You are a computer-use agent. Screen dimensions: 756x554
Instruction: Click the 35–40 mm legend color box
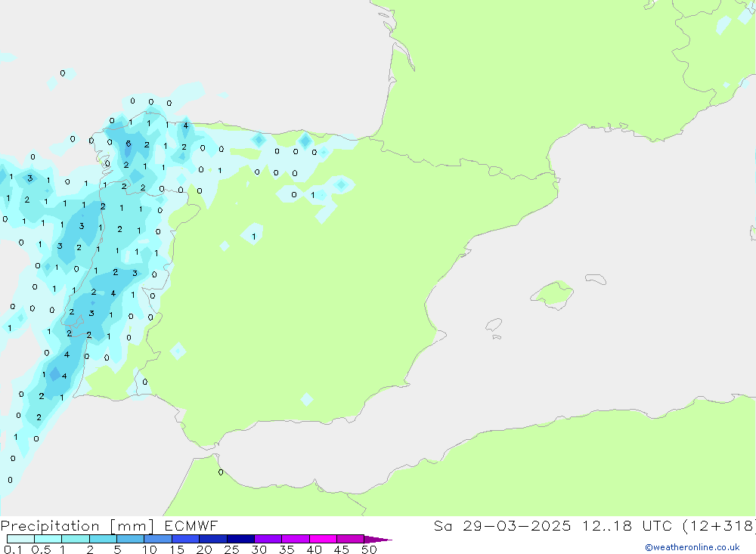point(296,539)
